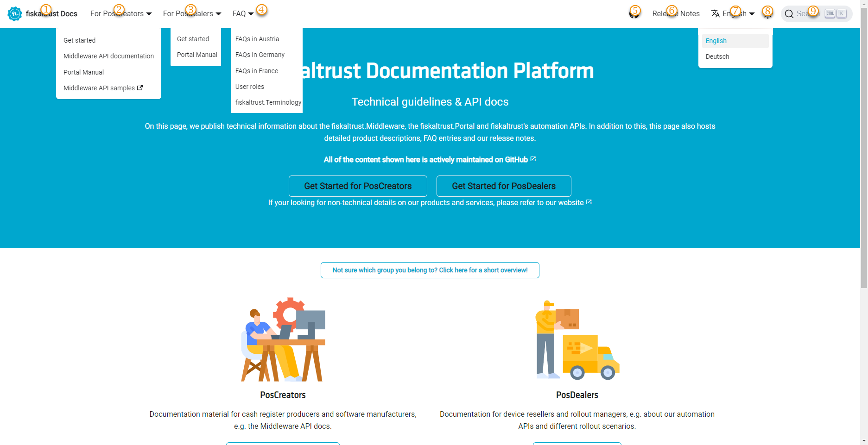
Task: Open 'actively maintained on GitHub' link
Action: [x=430, y=160]
